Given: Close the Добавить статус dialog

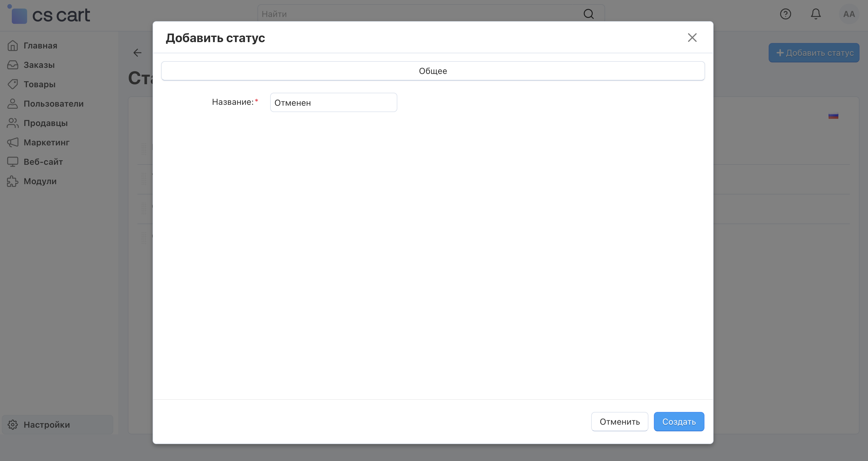Looking at the screenshot, I should pyautogui.click(x=692, y=37).
